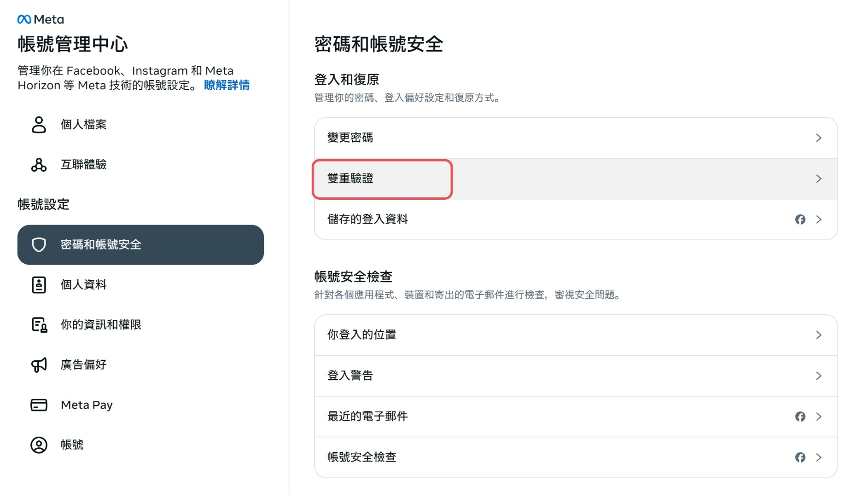Expand the 你登入的位置 row chevron

tap(819, 335)
